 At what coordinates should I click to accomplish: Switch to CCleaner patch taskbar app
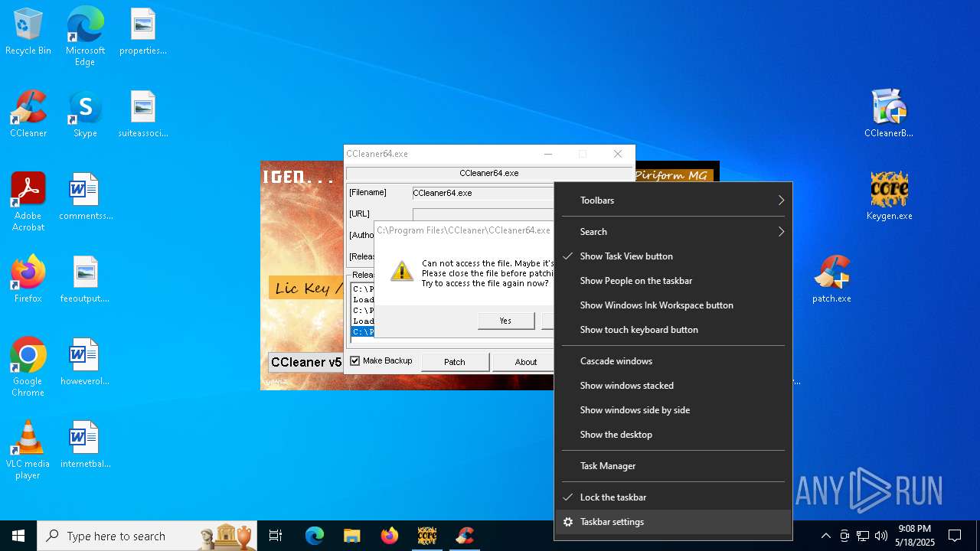pyautogui.click(x=465, y=536)
